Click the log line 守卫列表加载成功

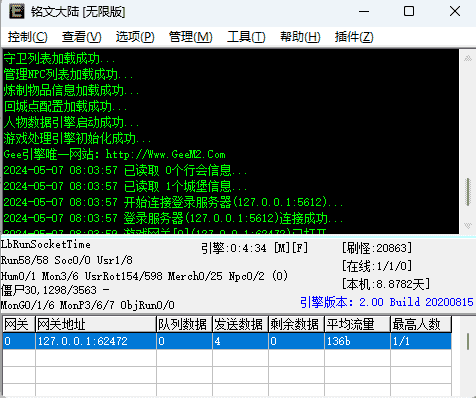click(59, 59)
